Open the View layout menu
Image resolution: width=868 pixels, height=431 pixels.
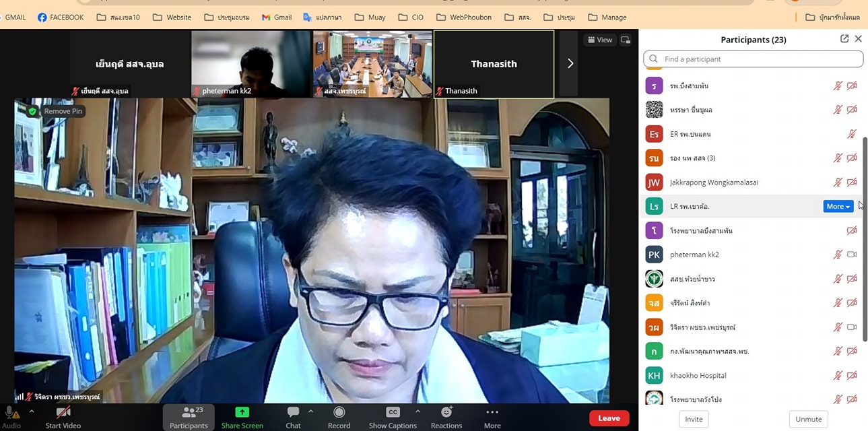point(600,40)
